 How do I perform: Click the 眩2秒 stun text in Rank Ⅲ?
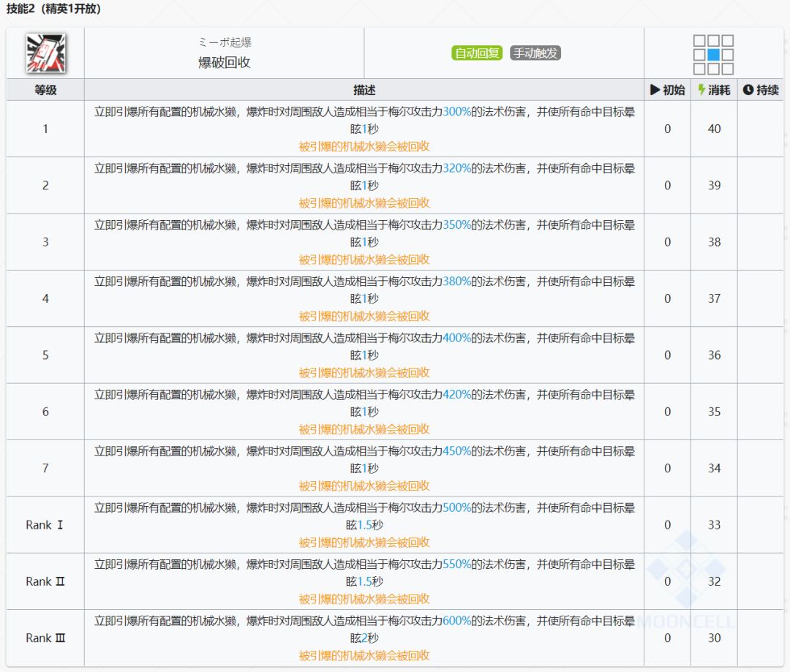coord(364,638)
